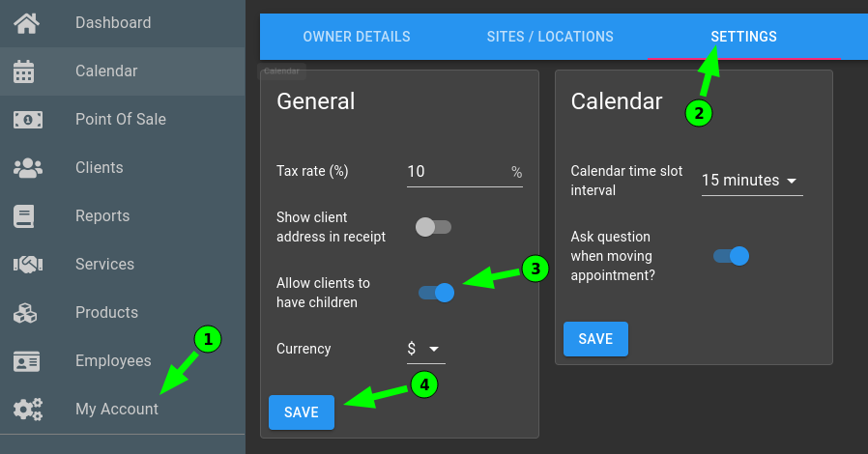The height and width of the screenshot is (454, 868).
Task: Click the Employees ID card icon
Action: [x=26, y=361]
